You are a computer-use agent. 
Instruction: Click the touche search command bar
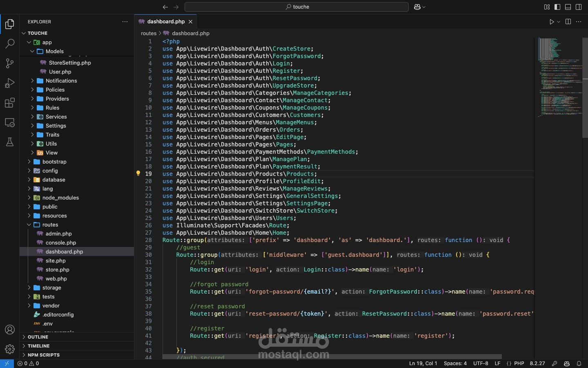click(297, 7)
